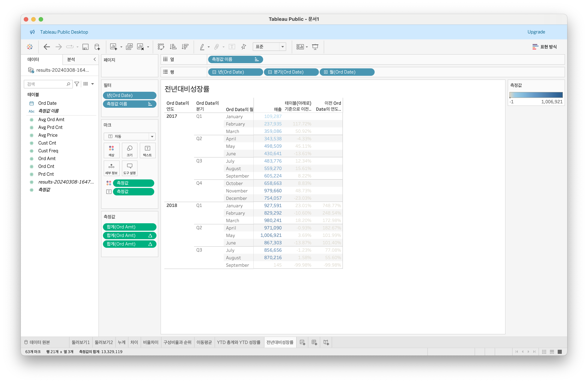
Task: Click the new worksheet tab icon
Action: 302,342
